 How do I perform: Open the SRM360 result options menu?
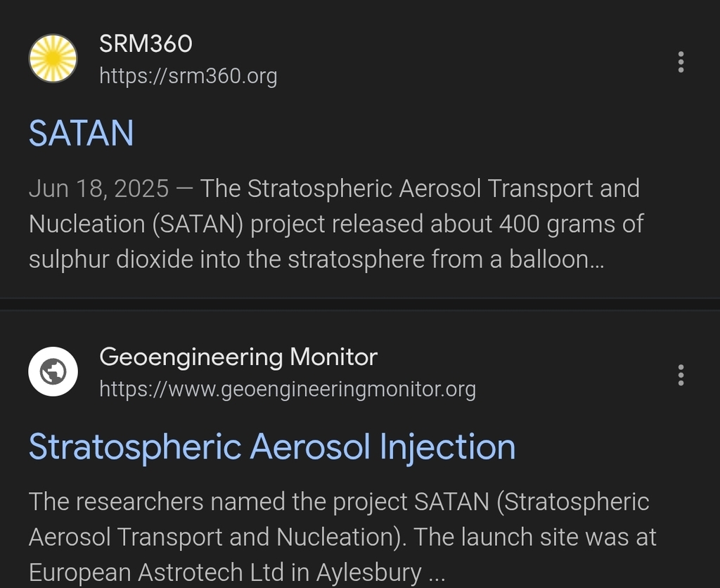[x=680, y=62]
